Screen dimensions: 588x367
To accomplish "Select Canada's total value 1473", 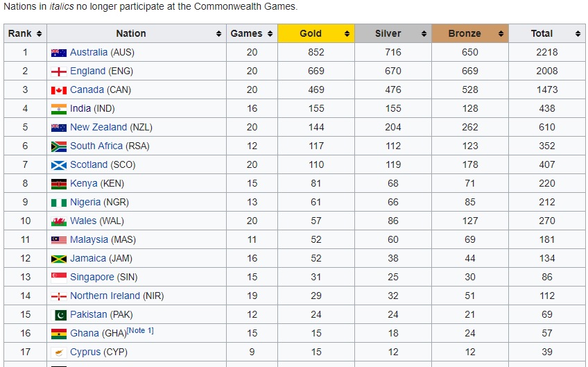I will click(x=547, y=89).
